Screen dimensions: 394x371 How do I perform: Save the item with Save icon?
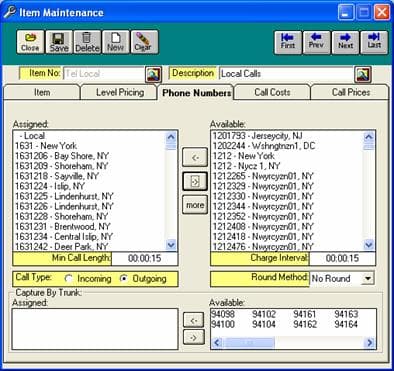[x=59, y=42]
